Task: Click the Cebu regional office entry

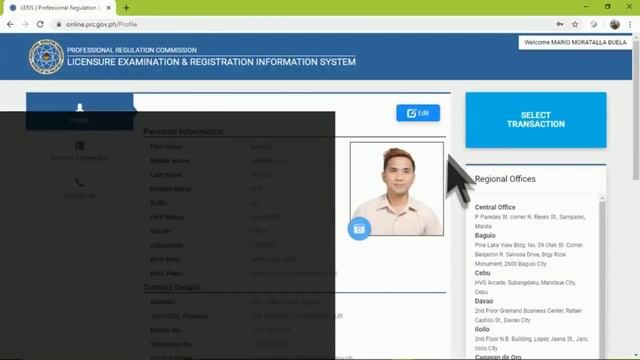Action: 482,273
